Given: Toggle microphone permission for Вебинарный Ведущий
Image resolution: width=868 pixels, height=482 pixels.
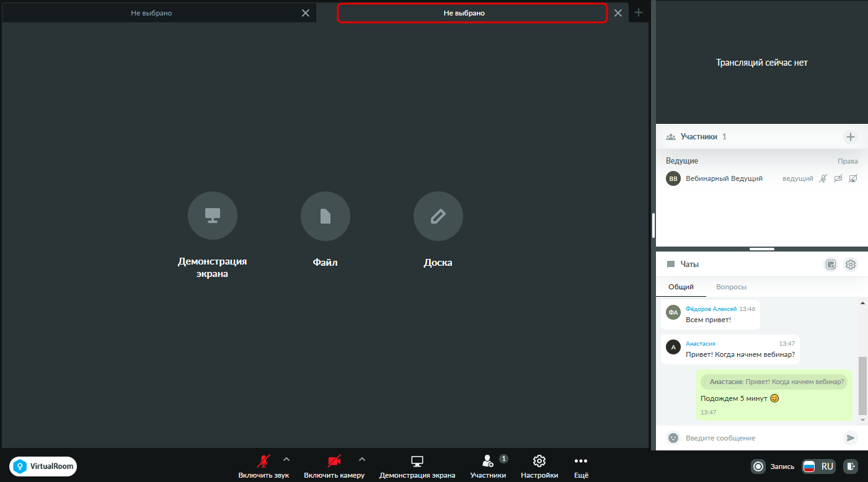Looking at the screenshot, I should [x=823, y=178].
